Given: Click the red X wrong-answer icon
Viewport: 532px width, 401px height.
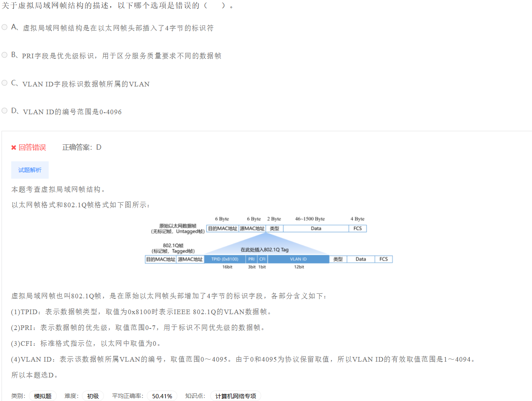Looking at the screenshot, I should pos(14,147).
